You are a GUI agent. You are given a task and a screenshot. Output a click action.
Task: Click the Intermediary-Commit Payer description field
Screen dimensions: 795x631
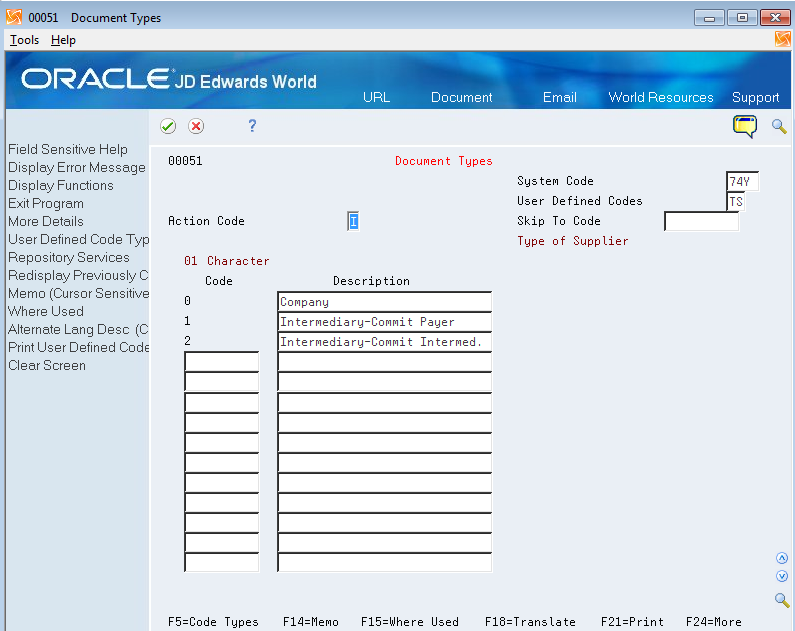[x=385, y=322]
